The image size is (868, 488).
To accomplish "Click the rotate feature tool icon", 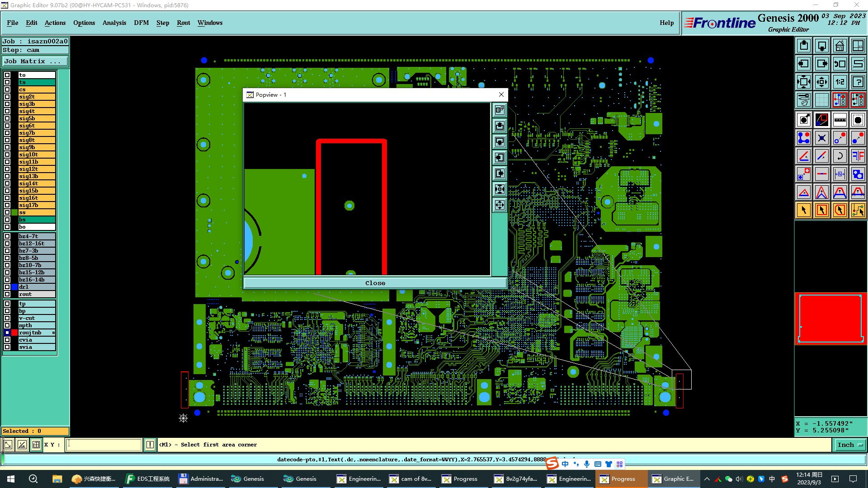I will coord(840,156).
